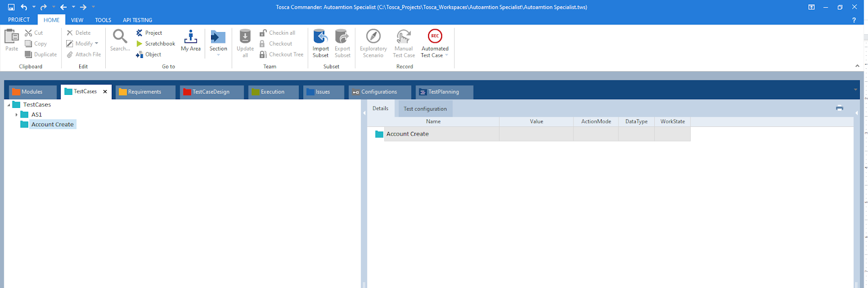Open the Configurations tab
This screenshot has height=288, width=868.
tap(379, 92)
